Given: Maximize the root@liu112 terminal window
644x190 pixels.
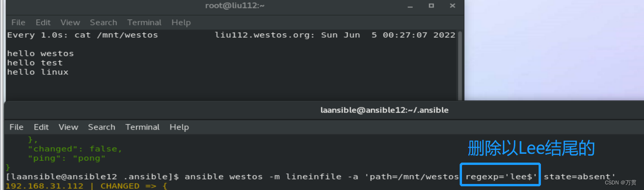Looking at the screenshot, I should point(431,6).
